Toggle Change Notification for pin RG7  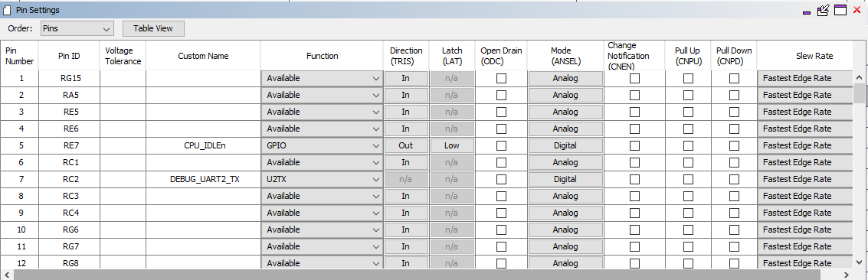[634, 246]
